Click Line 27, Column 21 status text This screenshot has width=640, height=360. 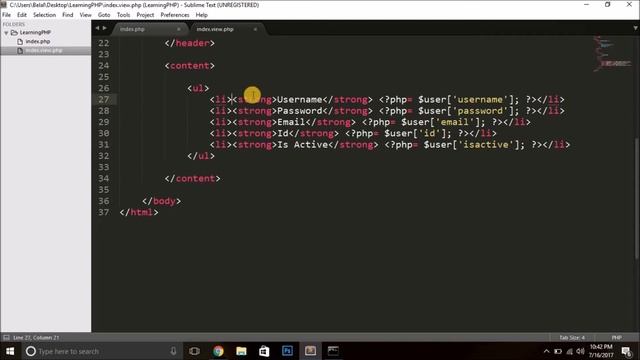[x=36, y=338]
